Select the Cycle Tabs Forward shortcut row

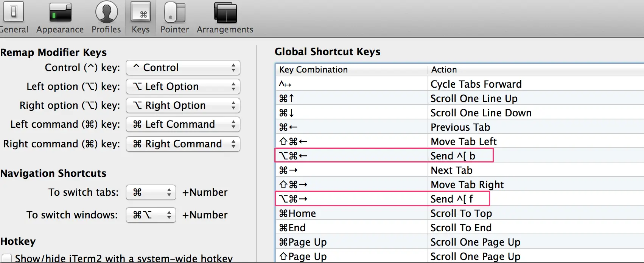tap(454, 84)
